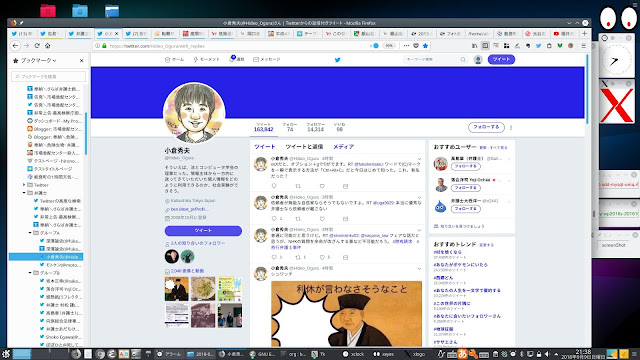Reply to the first tweet
Viewport: 640px width, 360px height.
click(274, 186)
